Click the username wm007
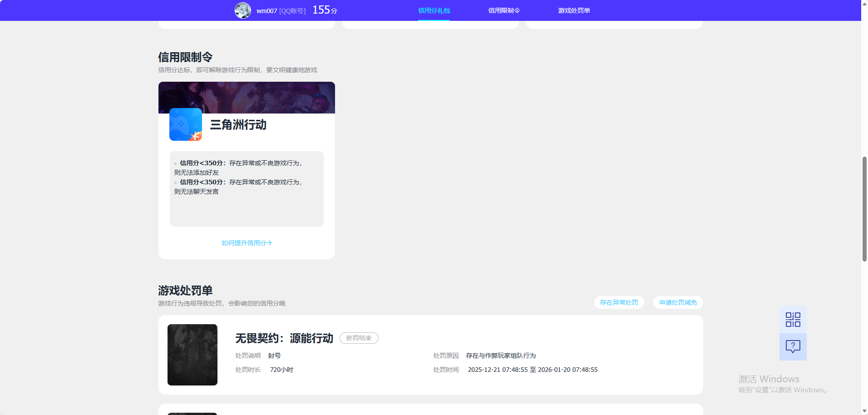868x415 pixels. (266, 10)
